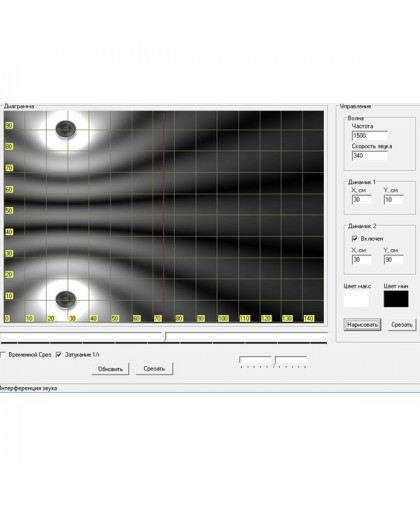
Task: Click the horizontal axis label 140
Action: pos(308,318)
